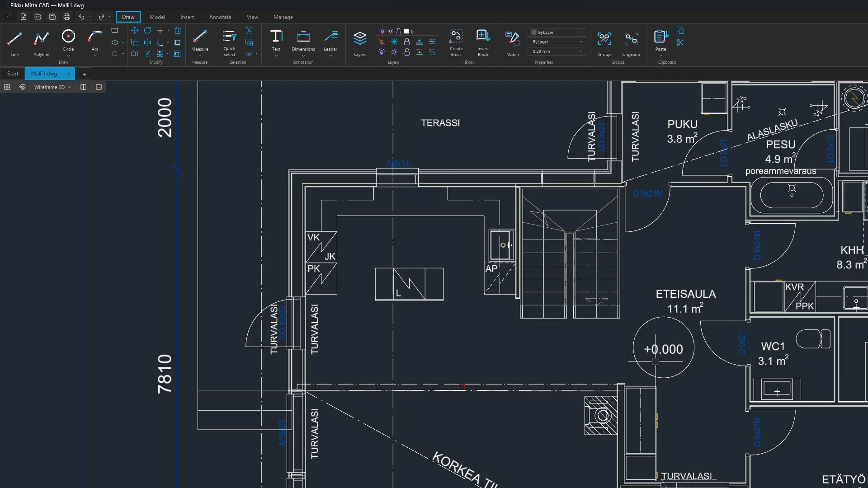Select the Polyline tool

click(x=41, y=43)
